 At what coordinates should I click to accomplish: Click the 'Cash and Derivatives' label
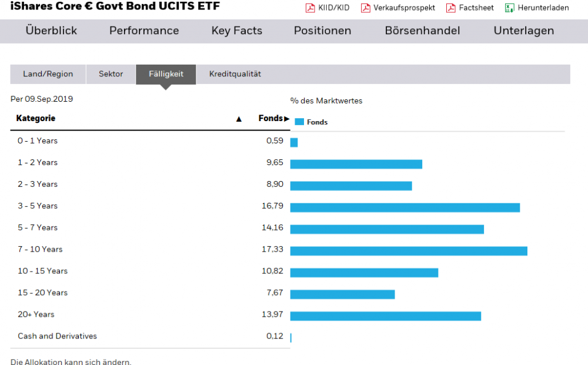tap(58, 336)
